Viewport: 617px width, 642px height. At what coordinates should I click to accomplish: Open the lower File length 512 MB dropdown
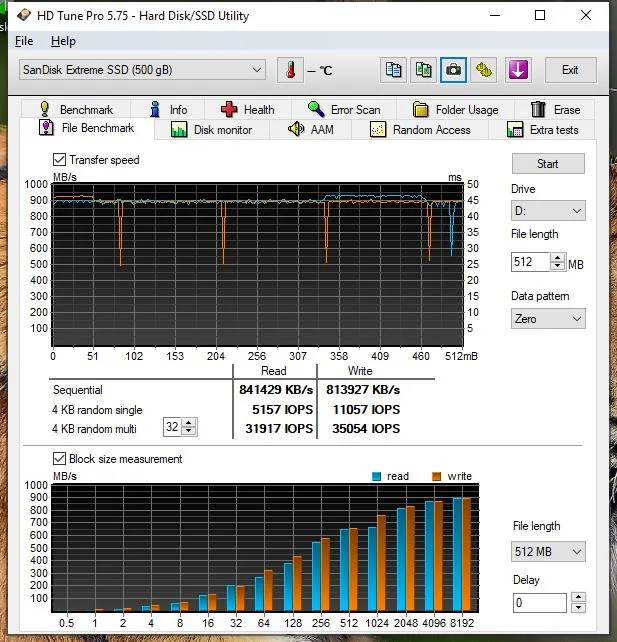548,552
